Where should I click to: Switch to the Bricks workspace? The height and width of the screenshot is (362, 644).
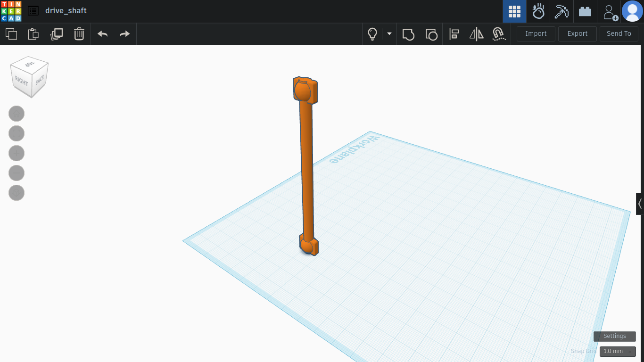point(585,11)
